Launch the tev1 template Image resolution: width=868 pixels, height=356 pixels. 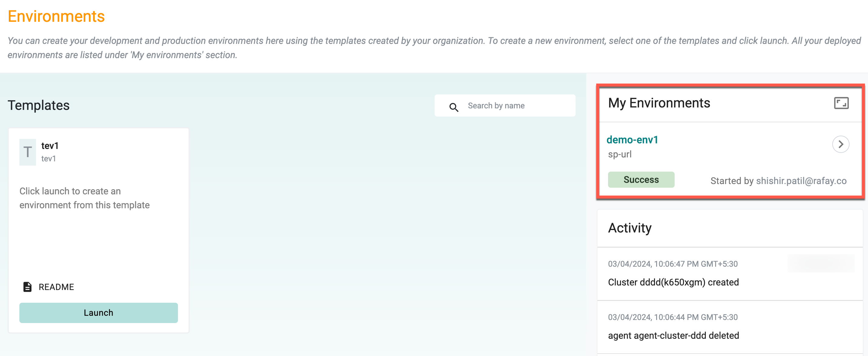pos(98,312)
